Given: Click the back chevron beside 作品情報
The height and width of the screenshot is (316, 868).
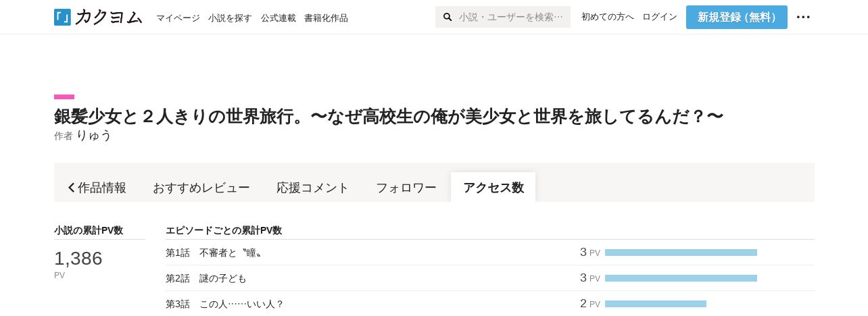Looking at the screenshot, I should (x=72, y=188).
